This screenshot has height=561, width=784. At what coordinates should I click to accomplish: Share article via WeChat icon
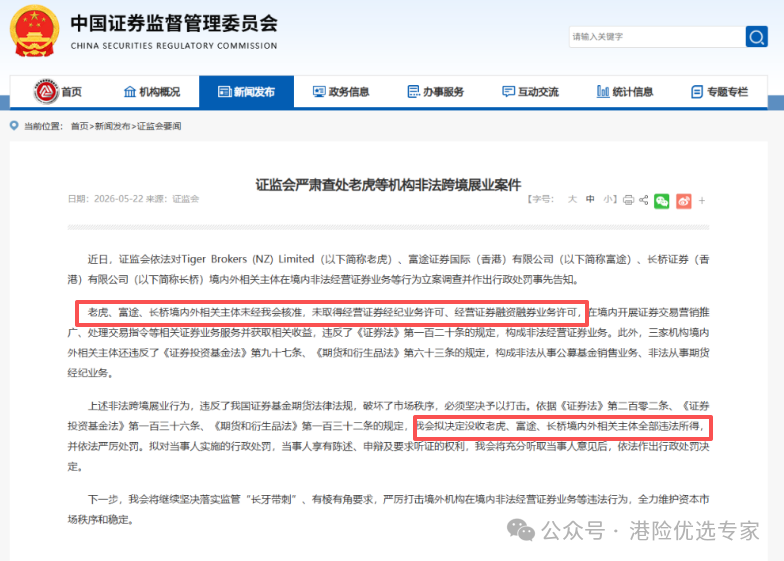(662, 201)
